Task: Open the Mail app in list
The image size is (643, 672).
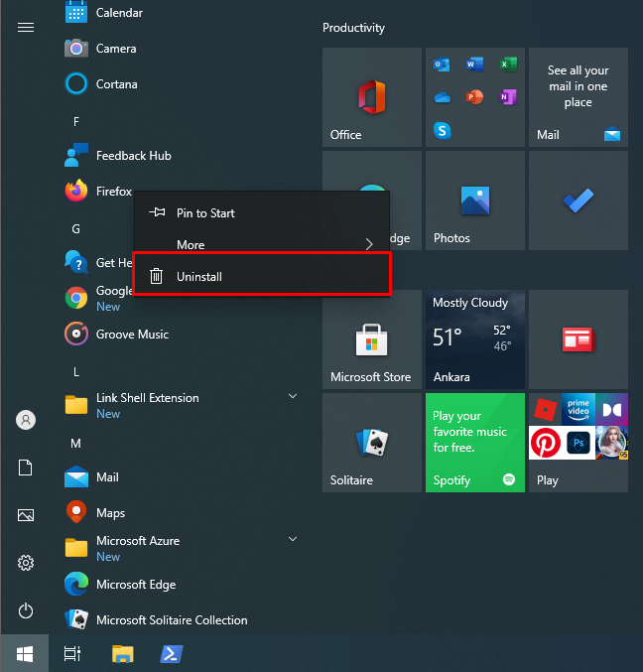Action: tap(180, 477)
